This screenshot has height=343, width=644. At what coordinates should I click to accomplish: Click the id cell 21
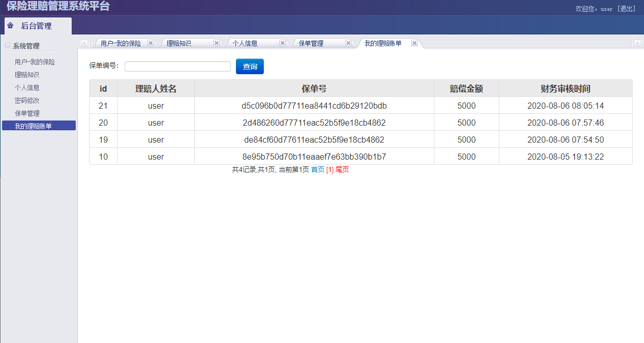coord(103,106)
